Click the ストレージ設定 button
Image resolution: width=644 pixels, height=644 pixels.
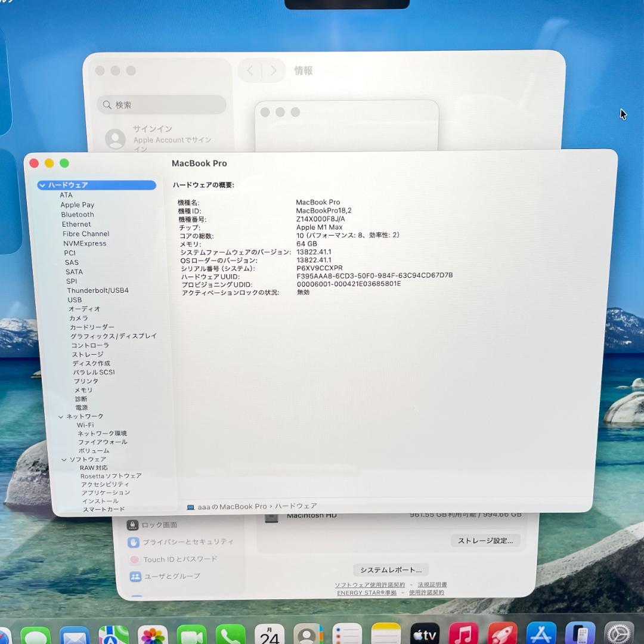[485, 540]
